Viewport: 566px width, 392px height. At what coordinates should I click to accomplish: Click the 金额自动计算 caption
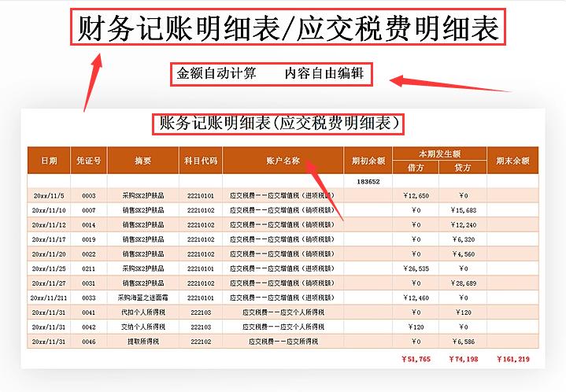(216, 73)
